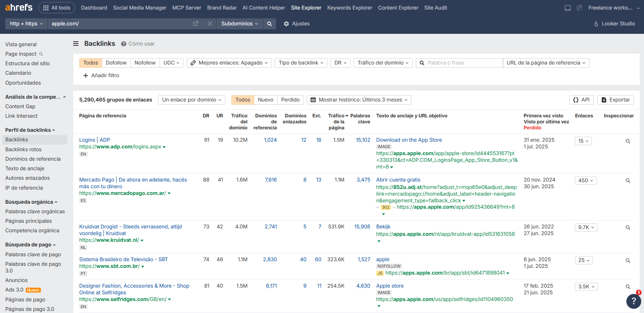This screenshot has width=644, height=313.
Task: Select the Nofollow link filter
Action: 145,63
